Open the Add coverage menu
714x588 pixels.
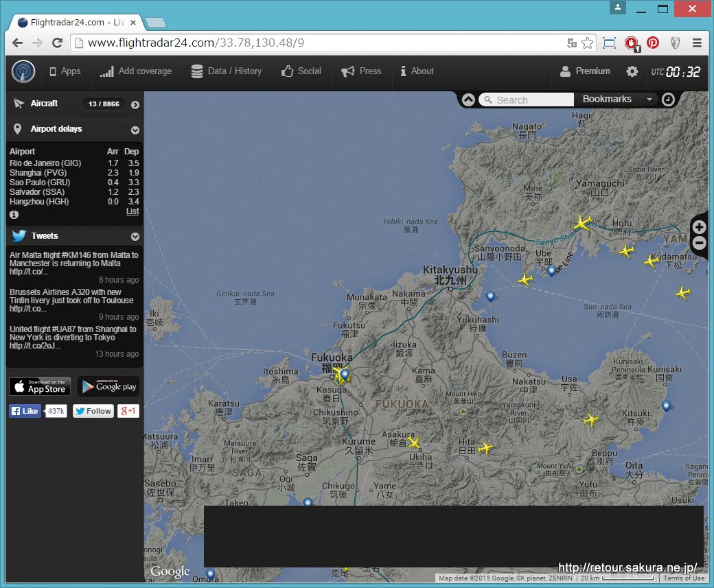[136, 71]
